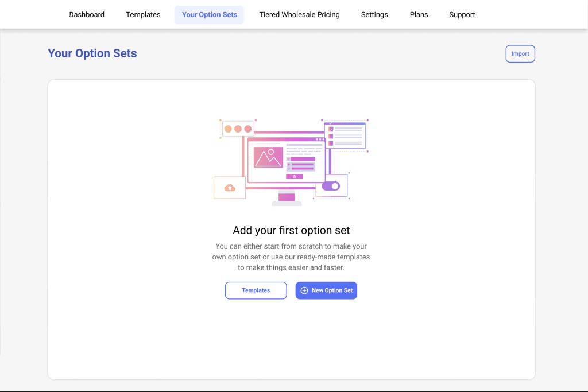Click the 'Add your first option set' heading

(x=291, y=230)
